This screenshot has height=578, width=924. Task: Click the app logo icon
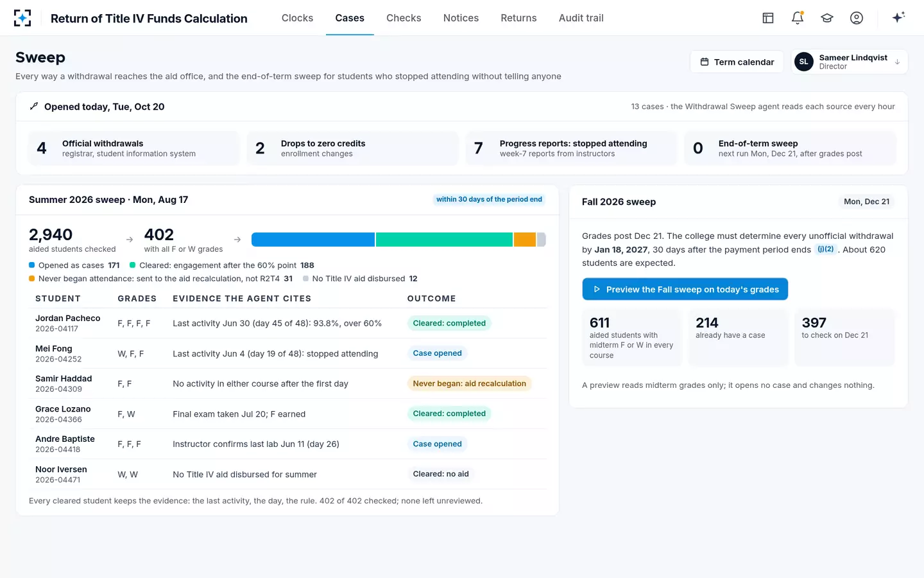pos(22,18)
